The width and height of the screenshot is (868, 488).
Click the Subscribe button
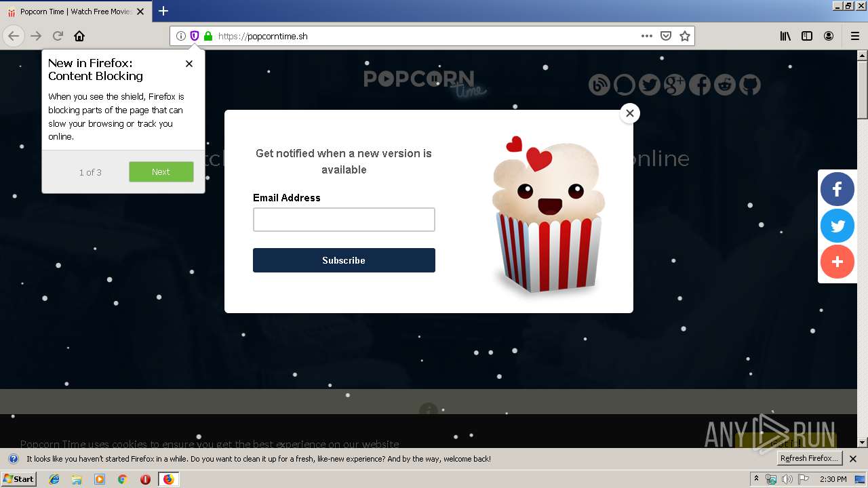tap(344, 260)
